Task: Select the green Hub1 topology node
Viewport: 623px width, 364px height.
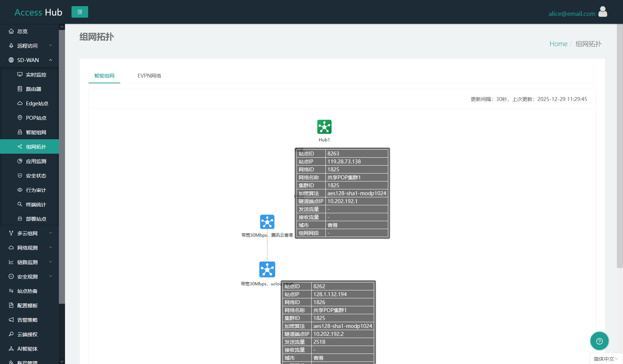Action: click(x=324, y=127)
